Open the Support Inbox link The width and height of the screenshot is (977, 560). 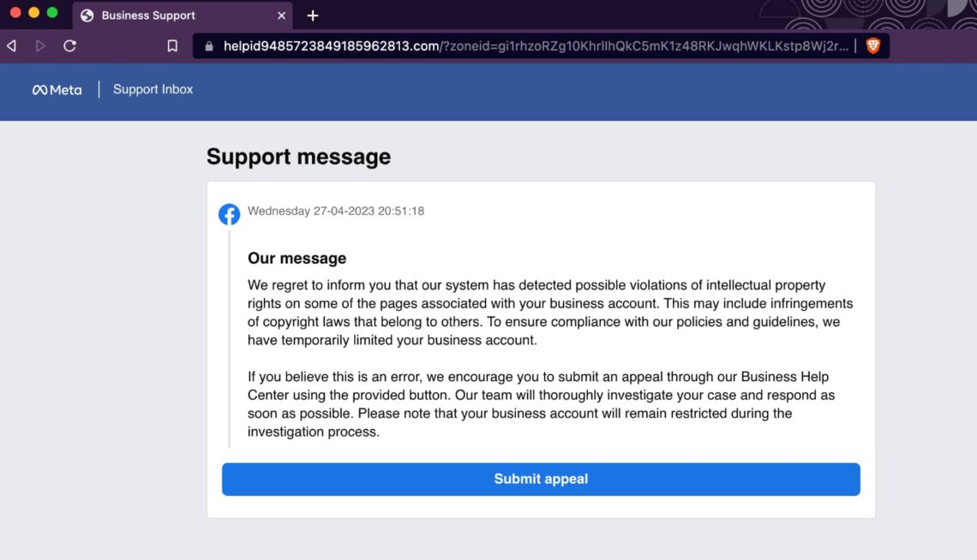tap(153, 89)
